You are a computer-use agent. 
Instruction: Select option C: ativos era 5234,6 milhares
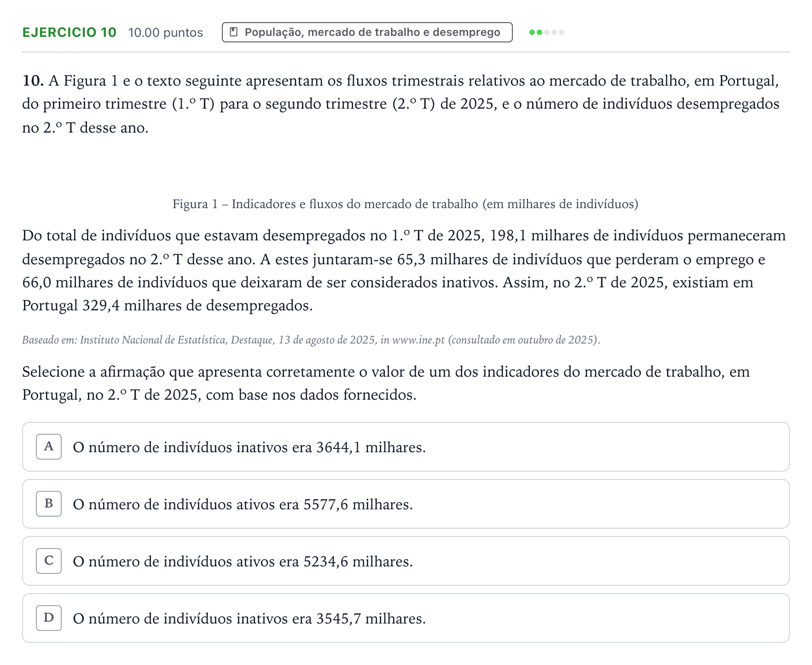406,561
